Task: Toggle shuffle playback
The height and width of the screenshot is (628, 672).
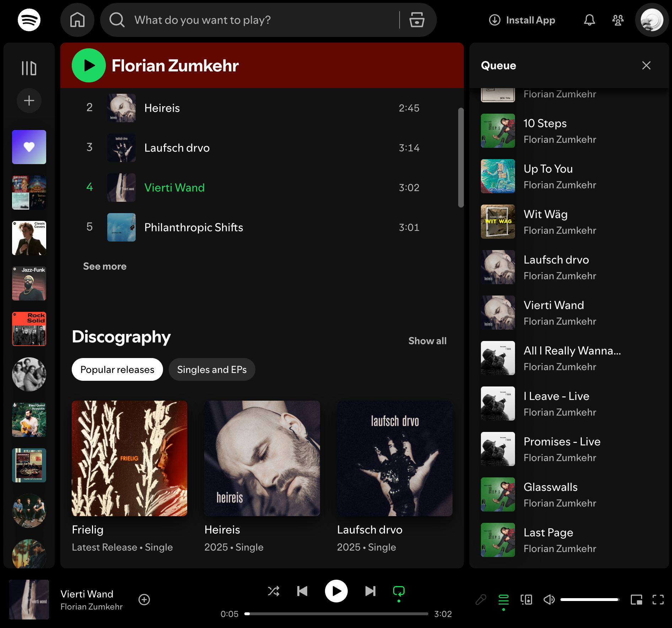Action: [273, 591]
